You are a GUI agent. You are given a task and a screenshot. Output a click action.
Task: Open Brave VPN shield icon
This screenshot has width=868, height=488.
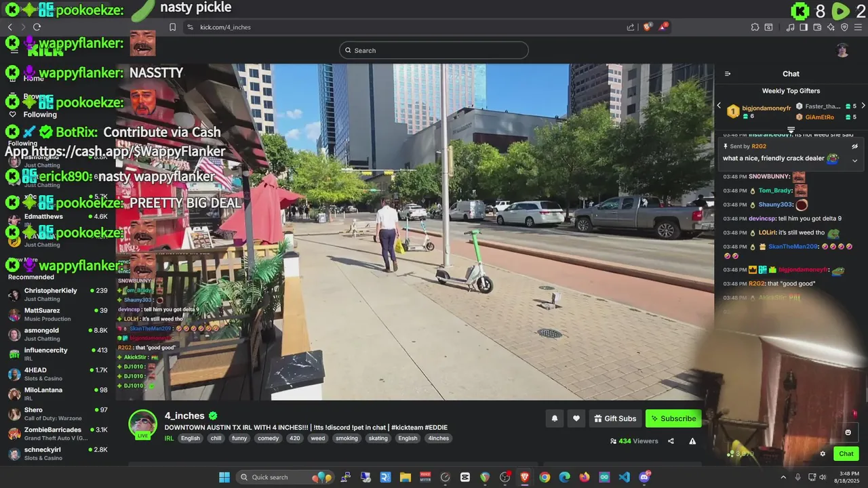point(844,27)
